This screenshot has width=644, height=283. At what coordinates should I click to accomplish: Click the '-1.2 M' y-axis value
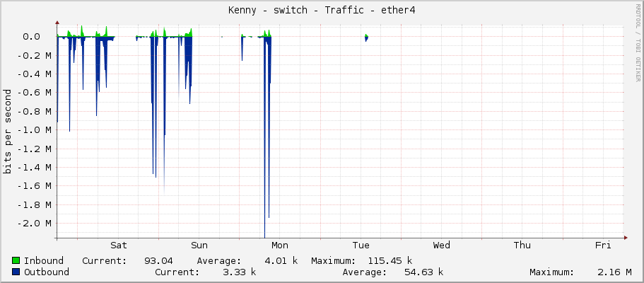click(35, 149)
